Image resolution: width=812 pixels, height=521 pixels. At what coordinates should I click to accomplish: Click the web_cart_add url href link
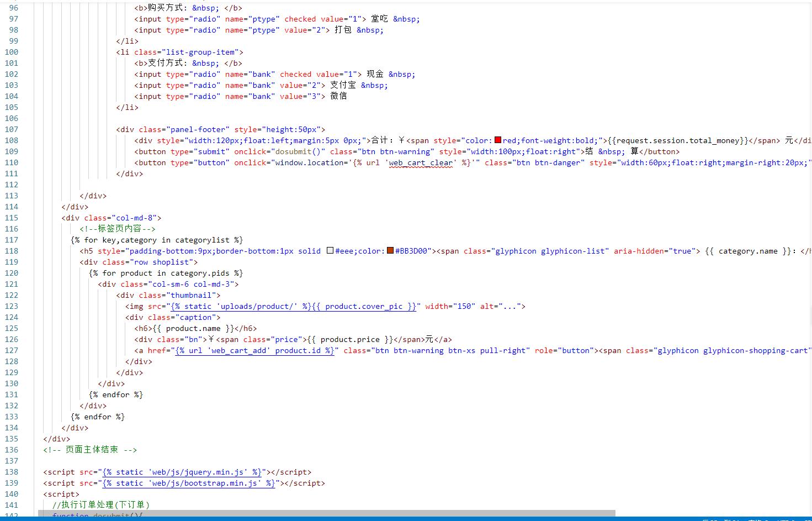click(x=254, y=350)
